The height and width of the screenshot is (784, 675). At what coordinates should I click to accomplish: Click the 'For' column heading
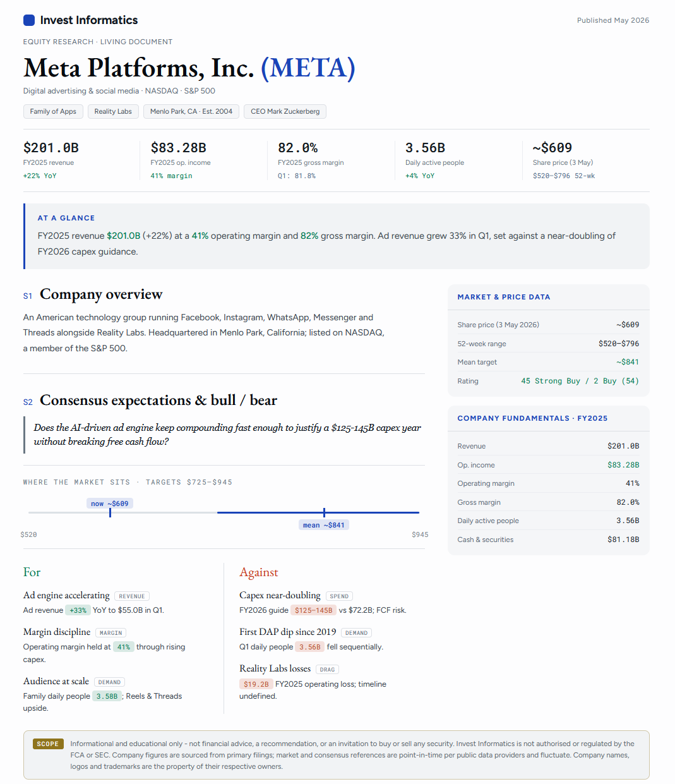pyautogui.click(x=32, y=572)
